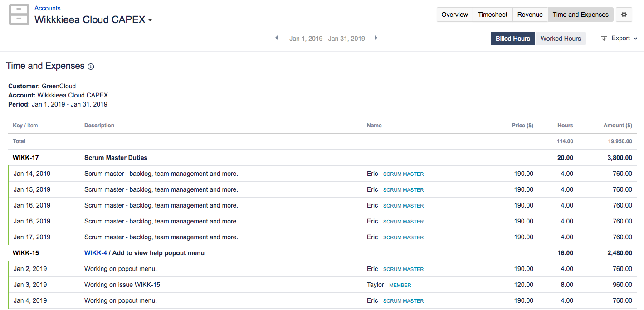Viewport: 644px width, 310px height.
Task: Click the Taylor MEMBER role label
Action: [400, 285]
